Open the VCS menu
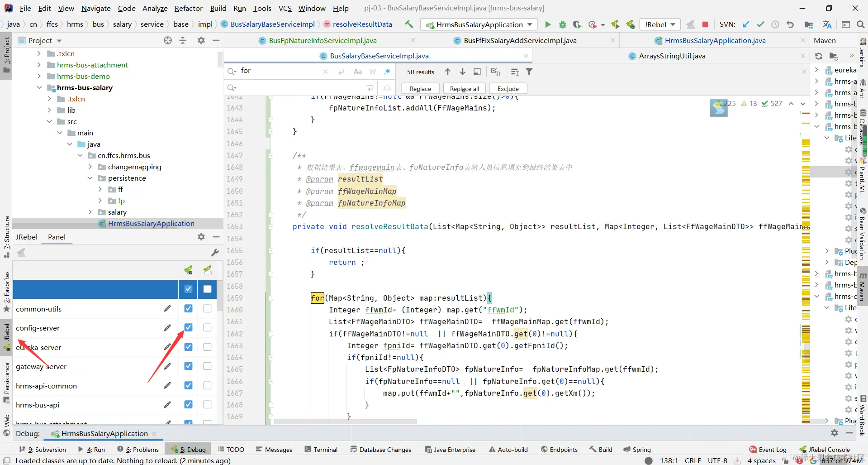 tap(285, 8)
